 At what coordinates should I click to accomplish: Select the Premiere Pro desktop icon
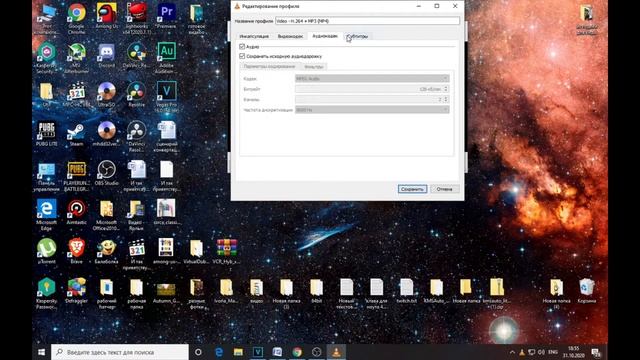click(167, 16)
